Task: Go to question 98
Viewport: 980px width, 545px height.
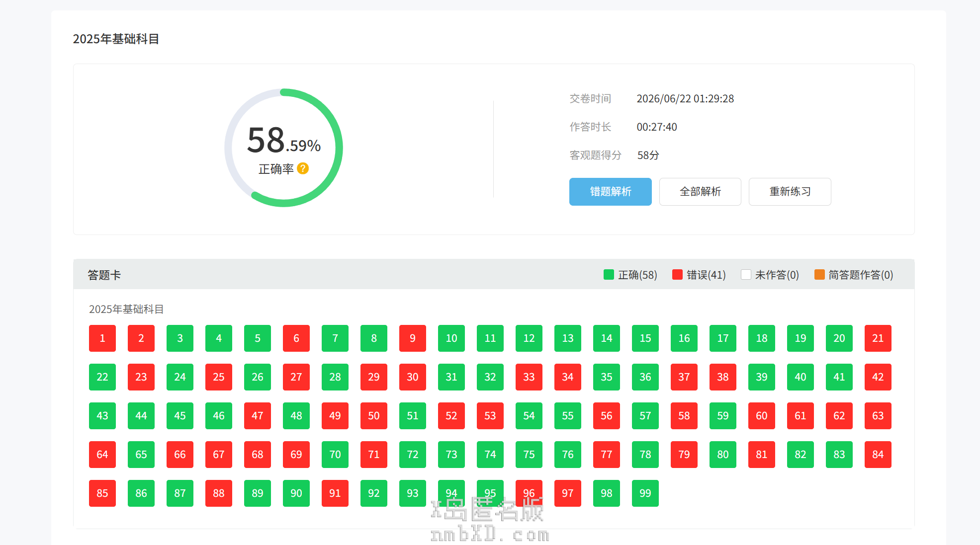Action: (x=607, y=493)
